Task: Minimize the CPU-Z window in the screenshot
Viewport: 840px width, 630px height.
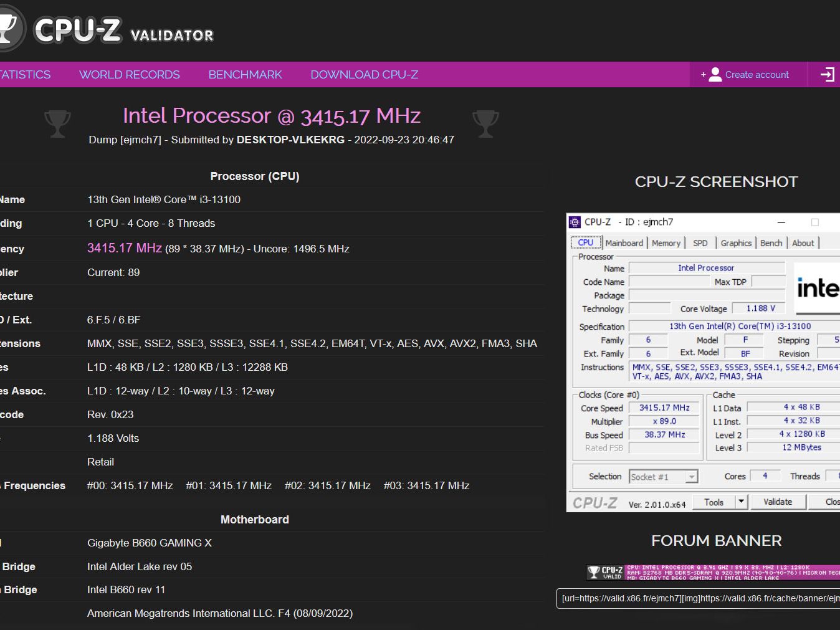Action: [x=781, y=222]
